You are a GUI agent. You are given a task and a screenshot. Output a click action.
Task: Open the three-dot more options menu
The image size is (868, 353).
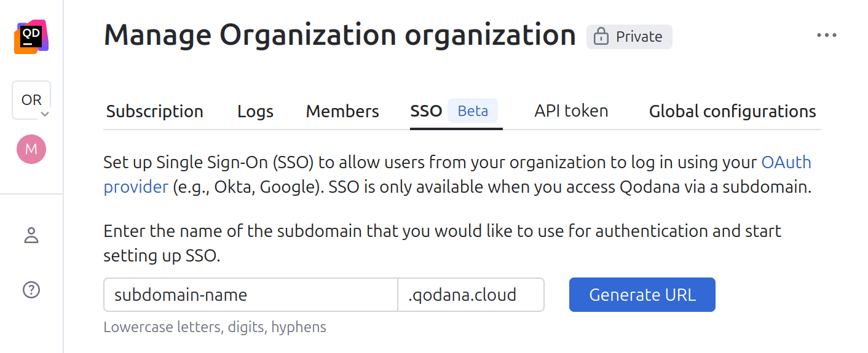click(x=827, y=36)
